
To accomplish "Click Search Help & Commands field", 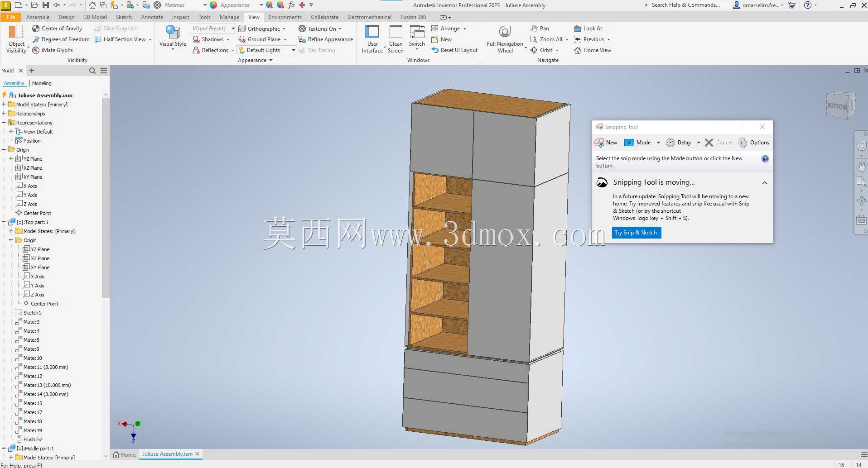I will click(685, 5).
